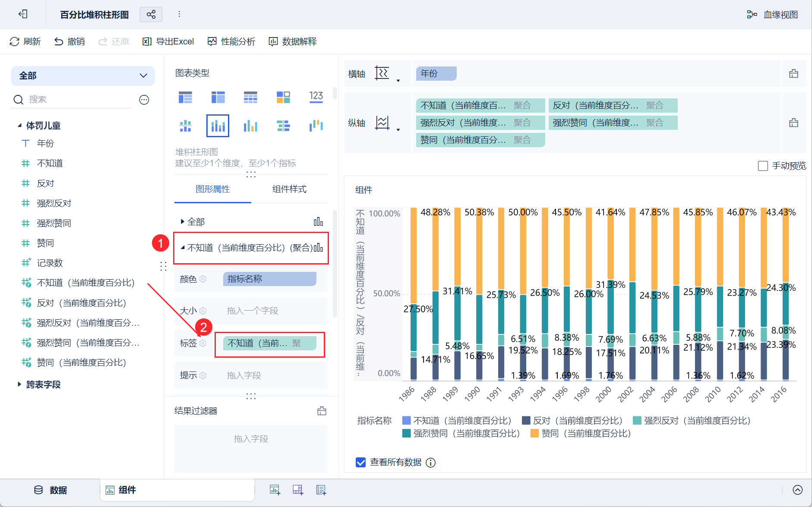This screenshot has height=507, width=812.
Task: Open the 纵轴 axis type dropdown
Action: tap(398, 129)
